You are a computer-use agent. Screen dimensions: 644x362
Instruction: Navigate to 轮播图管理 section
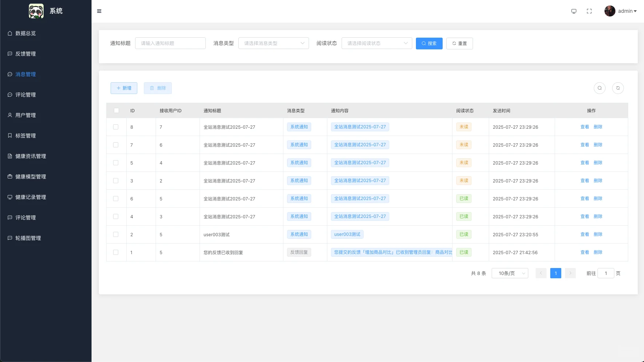point(28,238)
